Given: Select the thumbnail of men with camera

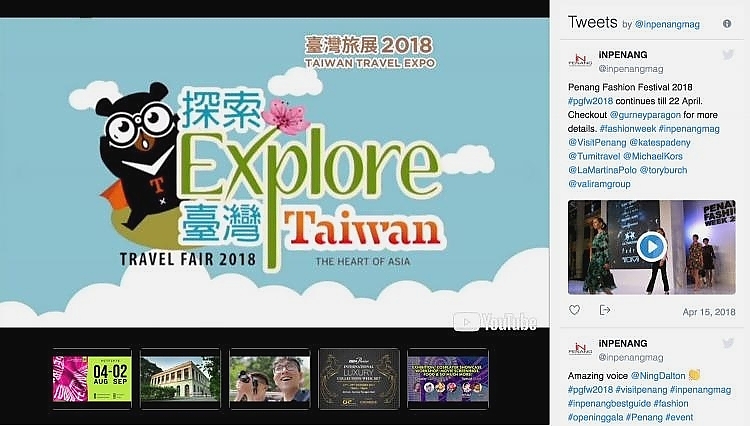Looking at the screenshot, I should (x=270, y=379).
